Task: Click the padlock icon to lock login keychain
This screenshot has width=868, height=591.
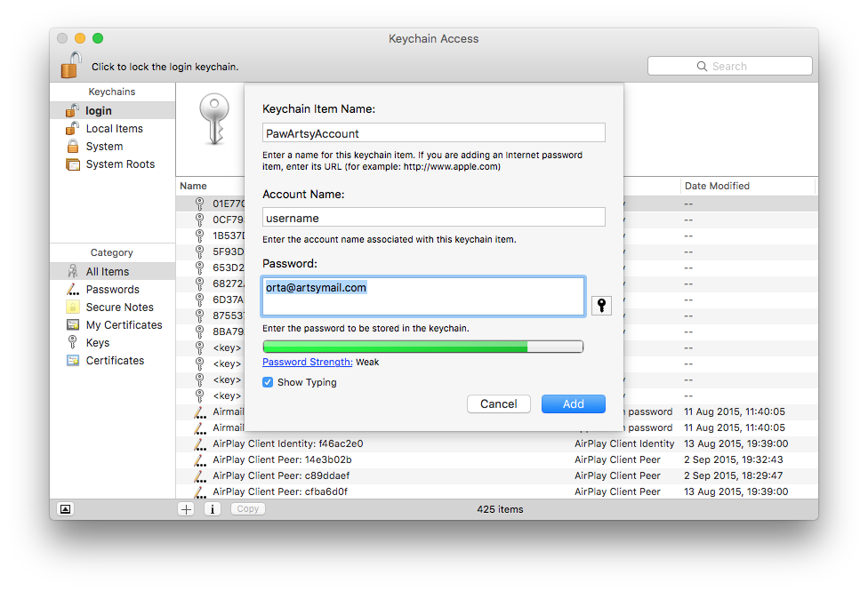Action: (x=71, y=65)
